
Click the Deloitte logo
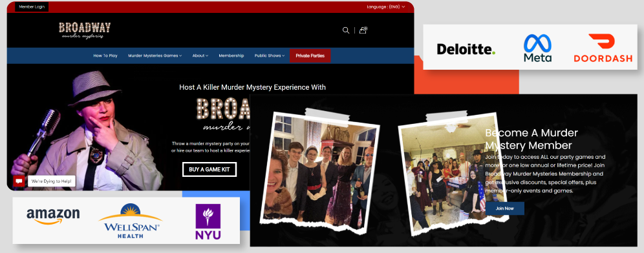point(466,49)
